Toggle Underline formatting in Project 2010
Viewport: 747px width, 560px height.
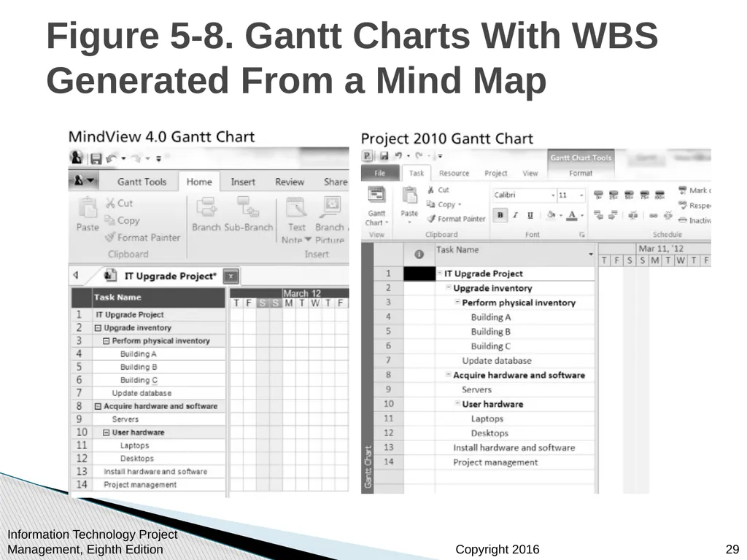(530, 215)
